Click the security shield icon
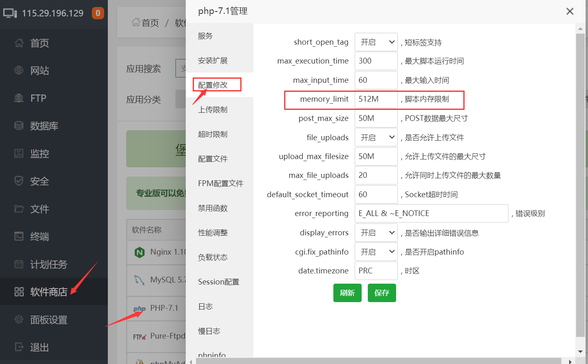 [19, 181]
